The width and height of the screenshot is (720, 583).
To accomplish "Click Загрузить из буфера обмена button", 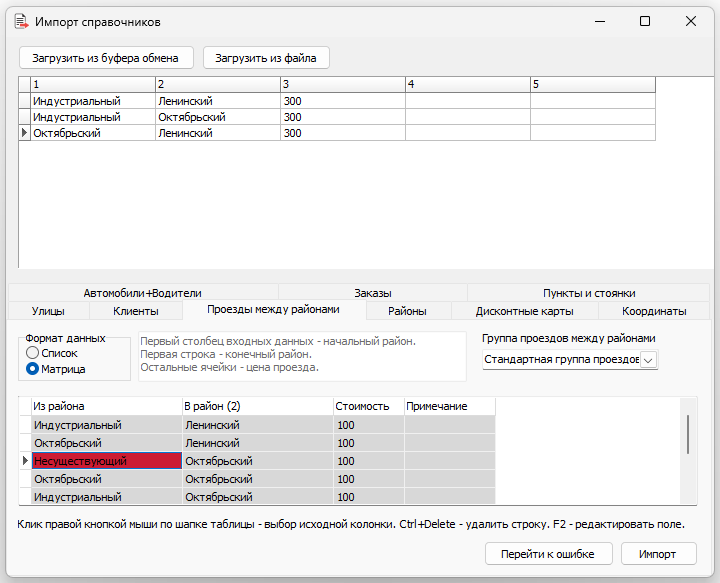I will point(106,58).
